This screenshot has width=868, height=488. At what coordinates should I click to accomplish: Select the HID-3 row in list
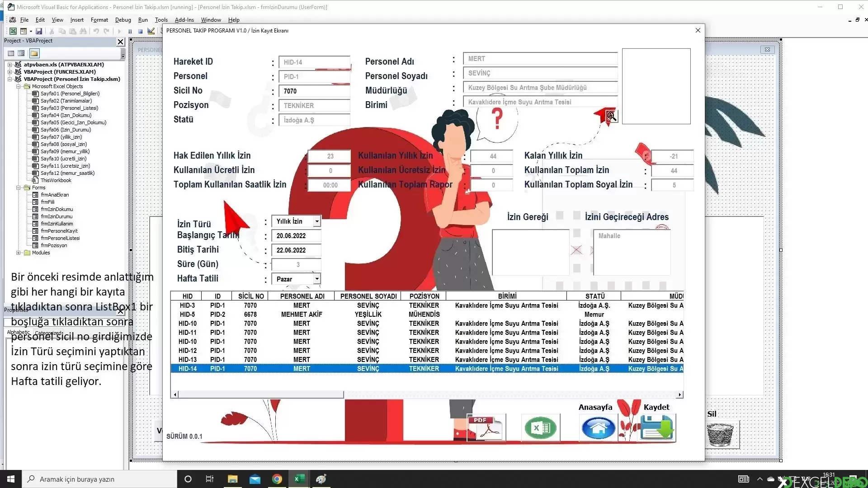(427, 305)
